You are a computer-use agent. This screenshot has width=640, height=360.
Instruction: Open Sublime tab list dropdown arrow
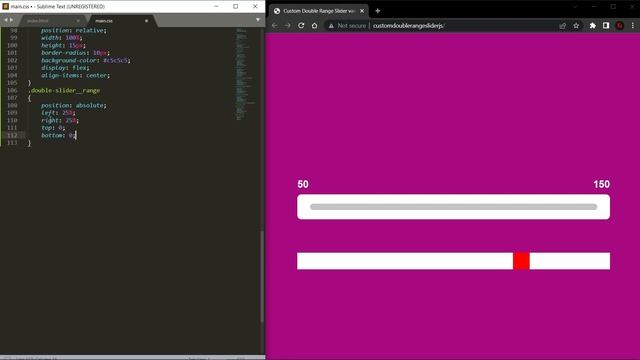258,20
